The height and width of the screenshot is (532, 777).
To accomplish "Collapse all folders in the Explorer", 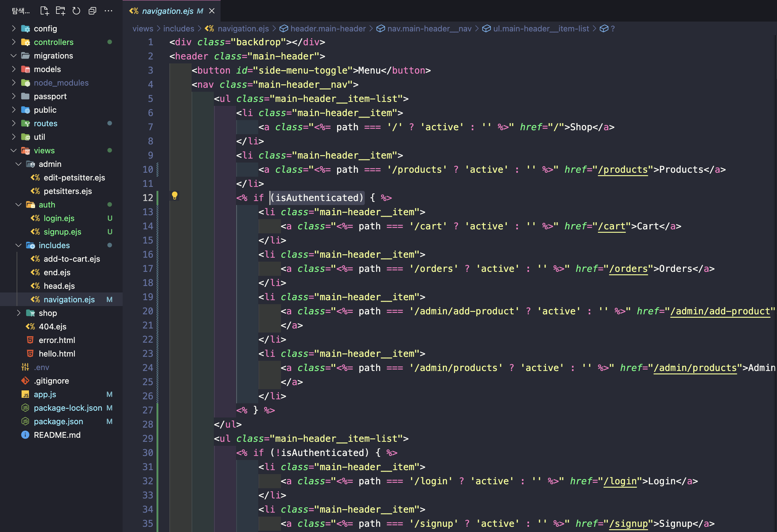I will pyautogui.click(x=92, y=11).
